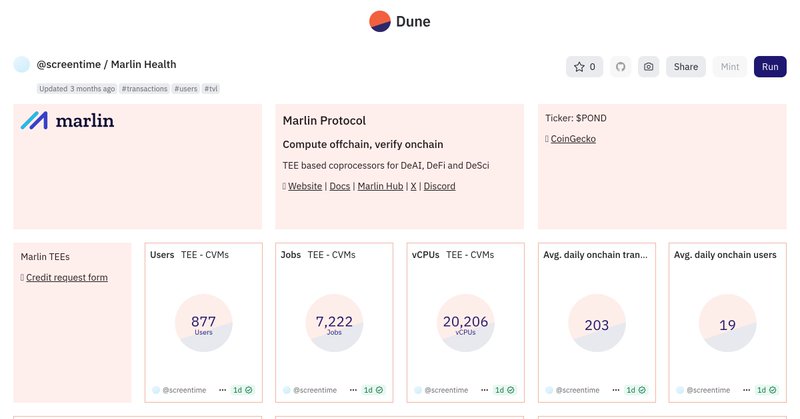Image resolution: width=800 pixels, height=419 pixels.
Task: Open the more options menu on Users card
Action: click(222, 390)
